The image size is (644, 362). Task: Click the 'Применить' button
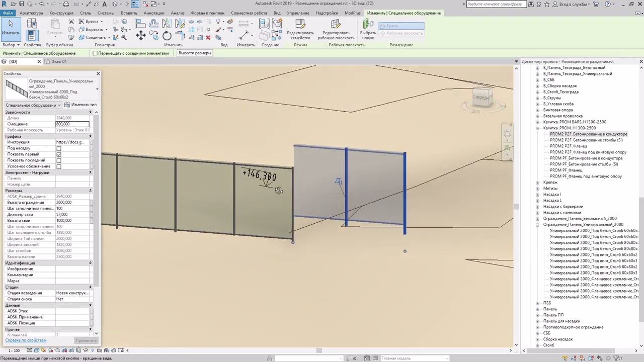86,340
